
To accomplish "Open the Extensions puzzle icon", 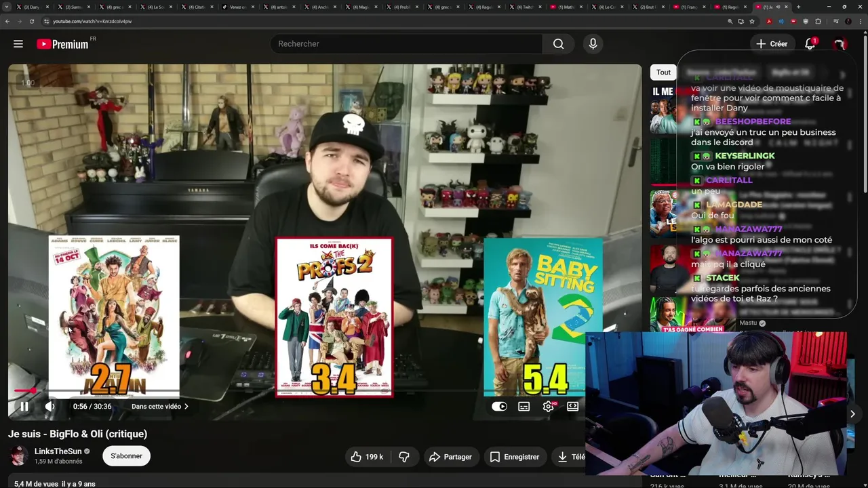I will (818, 21).
